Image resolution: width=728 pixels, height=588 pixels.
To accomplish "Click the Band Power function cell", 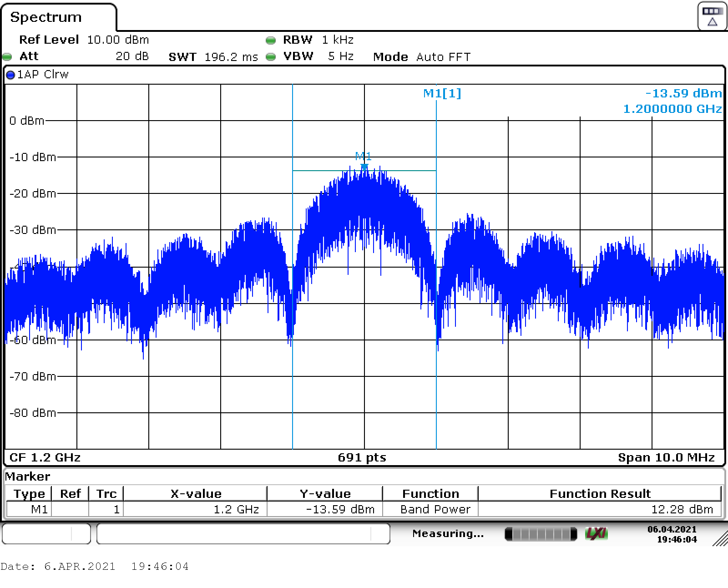I will coord(435,509).
